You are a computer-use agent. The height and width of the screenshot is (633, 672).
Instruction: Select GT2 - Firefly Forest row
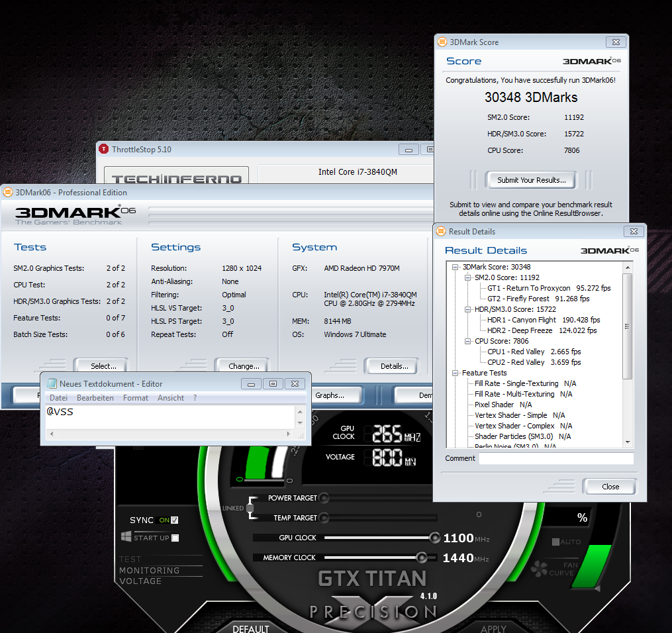538,299
